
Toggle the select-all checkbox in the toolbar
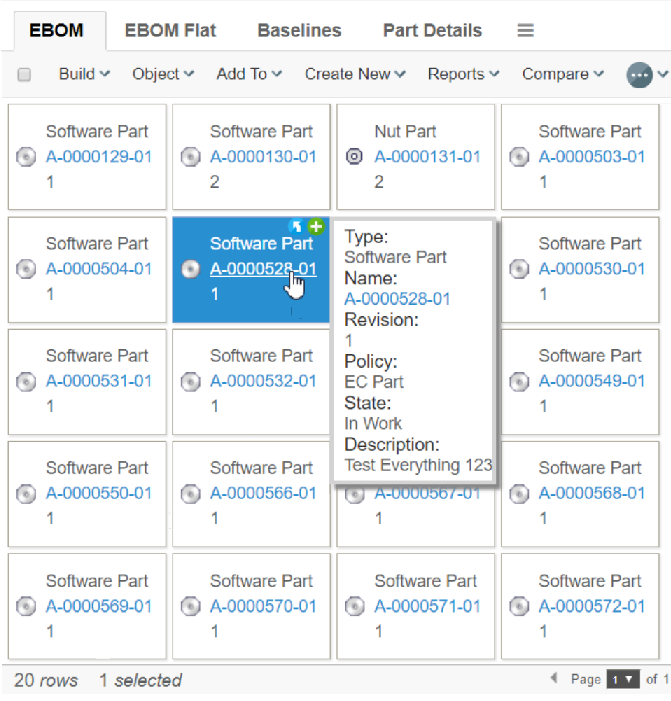pos(25,75)
